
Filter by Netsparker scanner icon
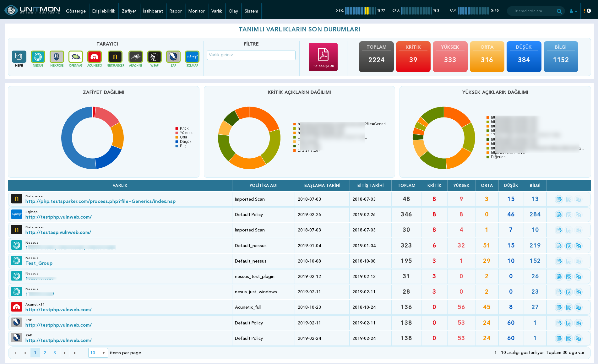point(115,57)
